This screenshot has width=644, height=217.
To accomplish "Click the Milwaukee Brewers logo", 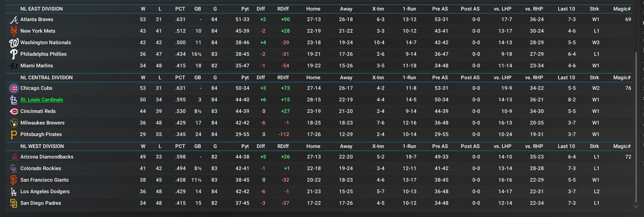I will click(14, 123).
